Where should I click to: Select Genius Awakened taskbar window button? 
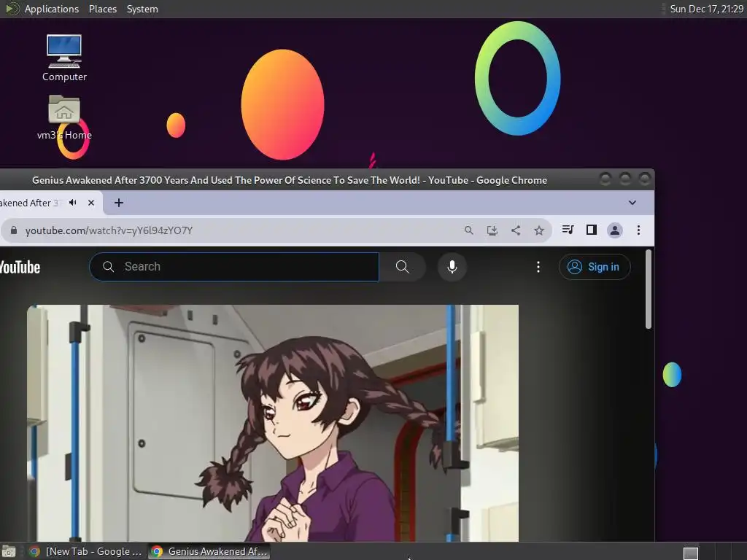tap(209, 551)
